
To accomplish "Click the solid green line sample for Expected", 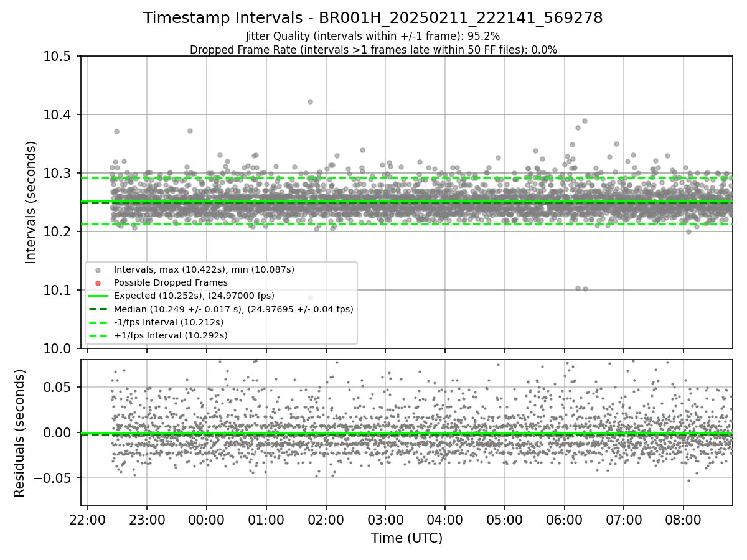I will tap(98, 296).
